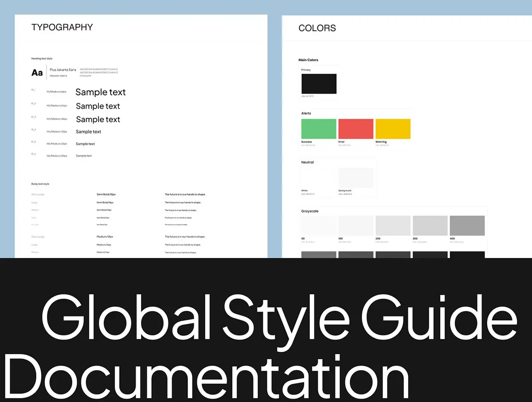Click the black Primary color swatch

pos(319,84)
